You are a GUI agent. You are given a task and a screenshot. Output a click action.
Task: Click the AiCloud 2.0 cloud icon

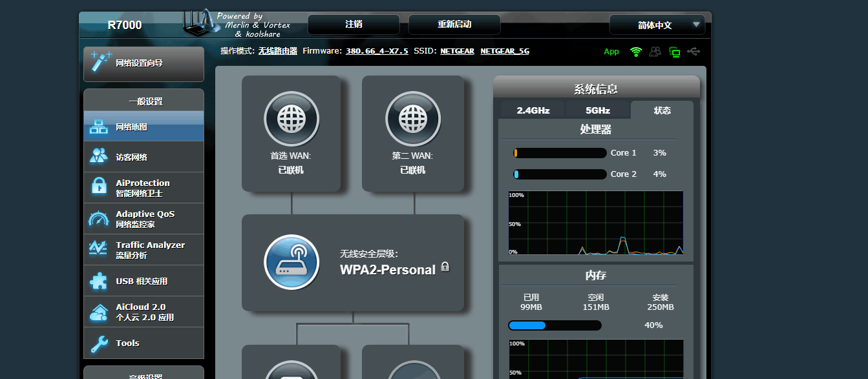(99, 312)
